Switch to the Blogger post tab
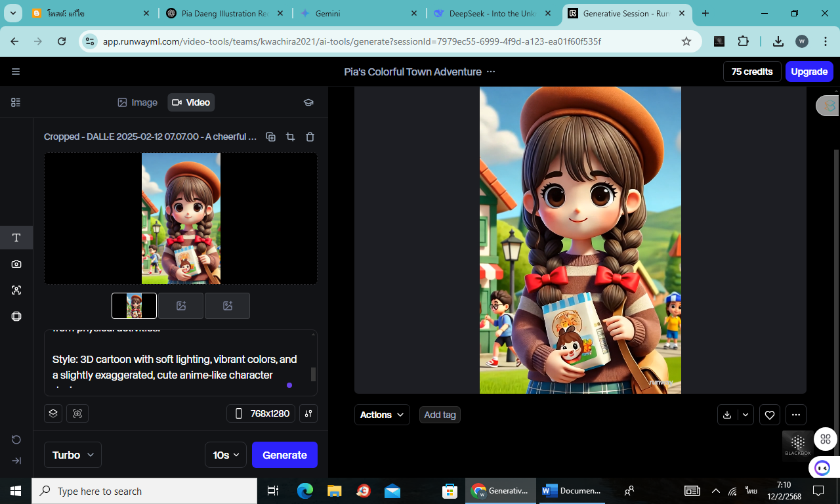This screenshot has width=840, height=504. point(91,13)
